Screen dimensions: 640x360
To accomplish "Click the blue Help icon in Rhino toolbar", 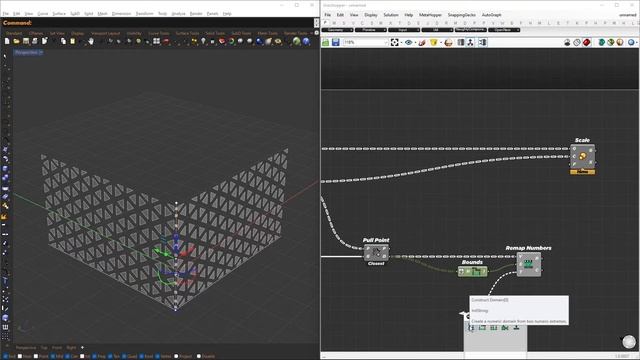I will tap(306, 41).
